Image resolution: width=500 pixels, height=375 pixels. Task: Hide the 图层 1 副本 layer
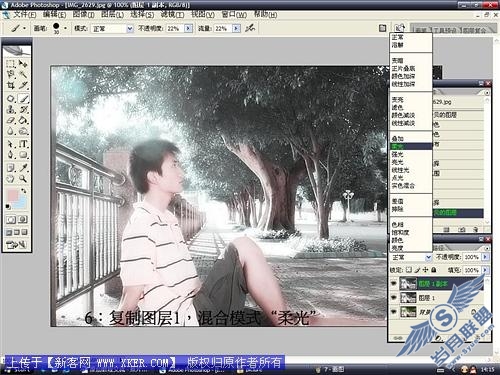(394, 284)
